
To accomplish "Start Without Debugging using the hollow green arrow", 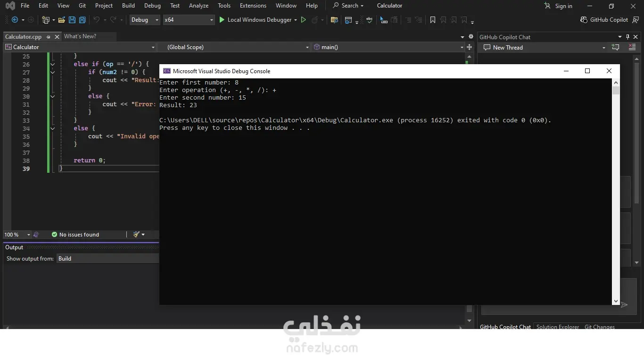I will pyautogui.click(x=304, y=20).
